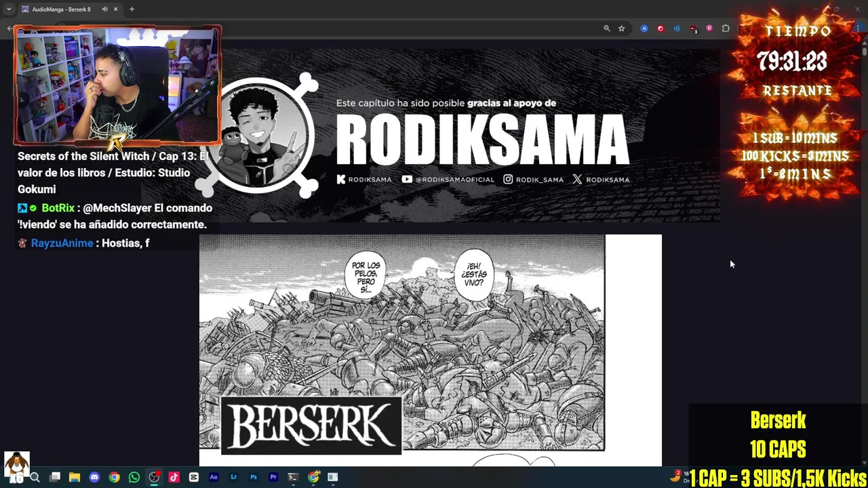Open Discord from the taskbar
The height and width of the screenshot is (488, 868).
[x=94, y=477]
